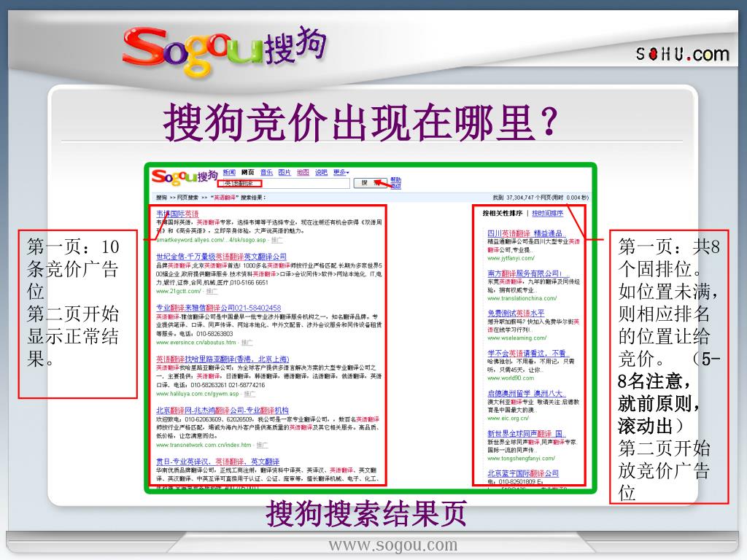Click 搜狗 in the breadcrumb trail
747x560 pixels.
point(161,198)
